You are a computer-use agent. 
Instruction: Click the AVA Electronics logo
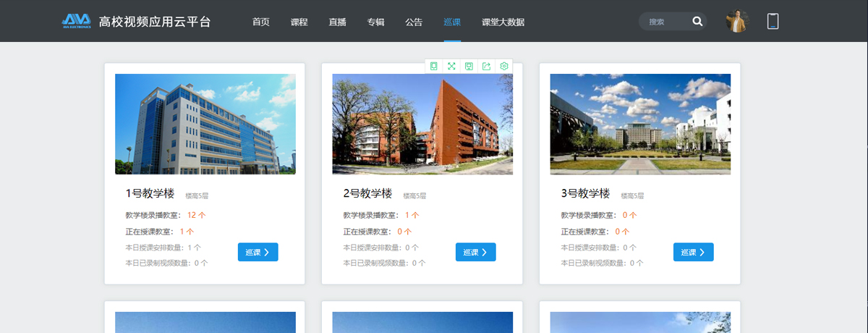(x=76, y=21)
